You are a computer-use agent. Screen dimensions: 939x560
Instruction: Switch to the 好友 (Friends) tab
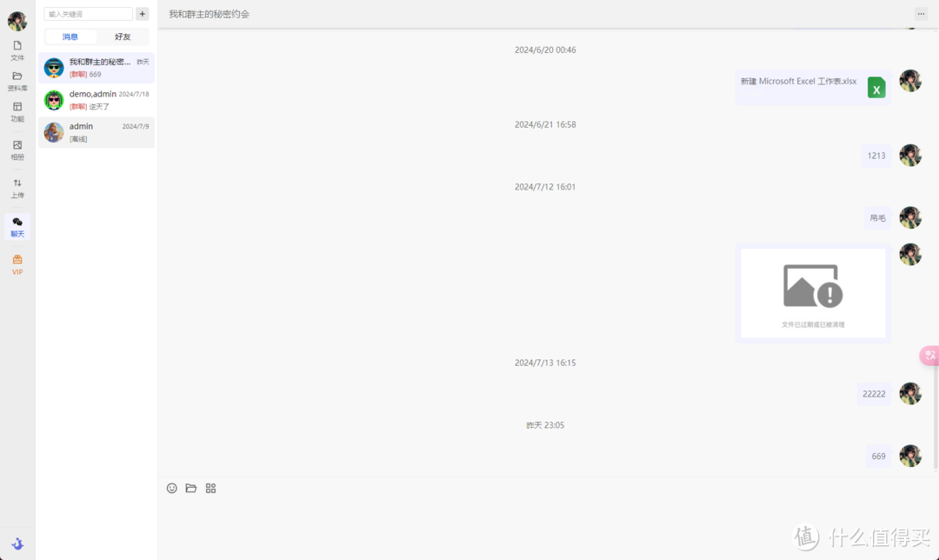coord(122,37)
